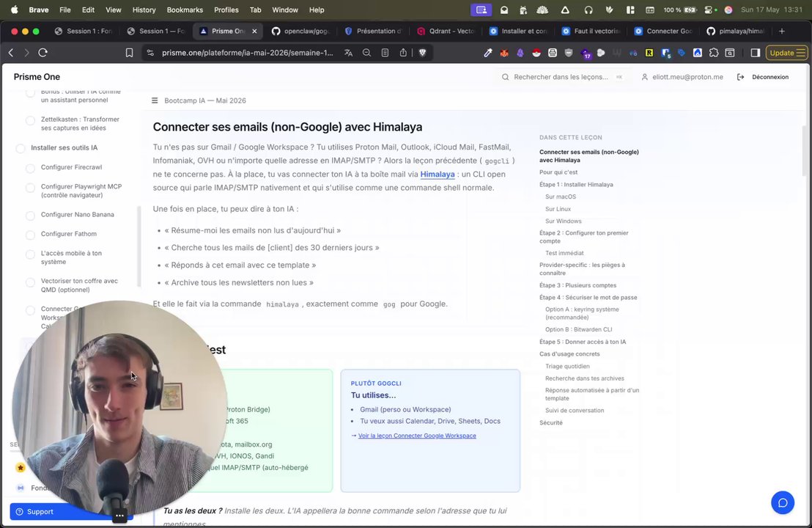Open the MetaMask fox extension
812x528 pixels.
(x=504, y=53)
